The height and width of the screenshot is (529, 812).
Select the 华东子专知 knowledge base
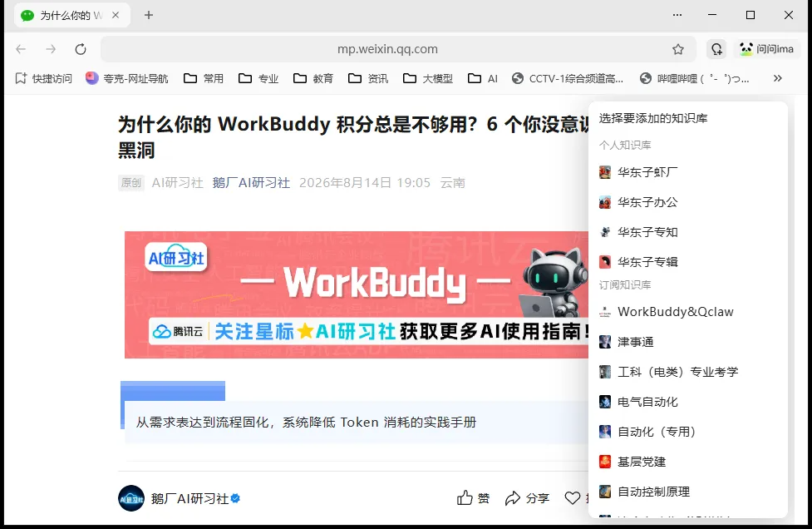point(687,232)
